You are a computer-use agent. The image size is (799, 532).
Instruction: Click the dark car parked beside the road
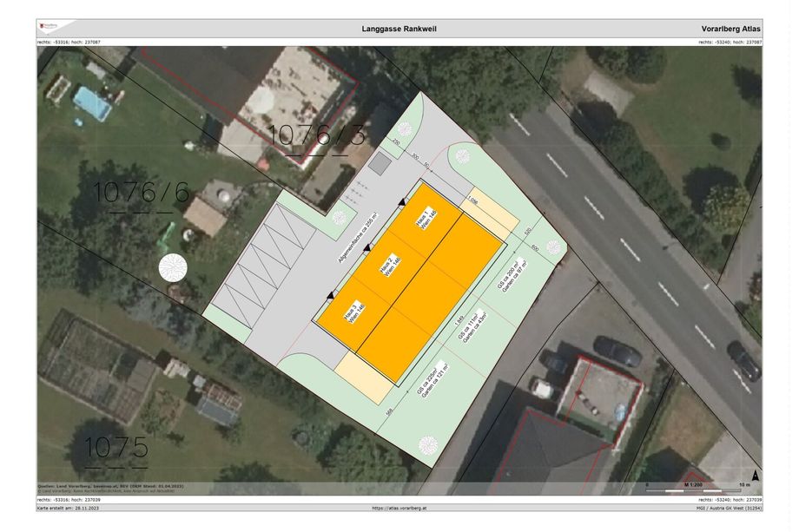coord(617,351)
